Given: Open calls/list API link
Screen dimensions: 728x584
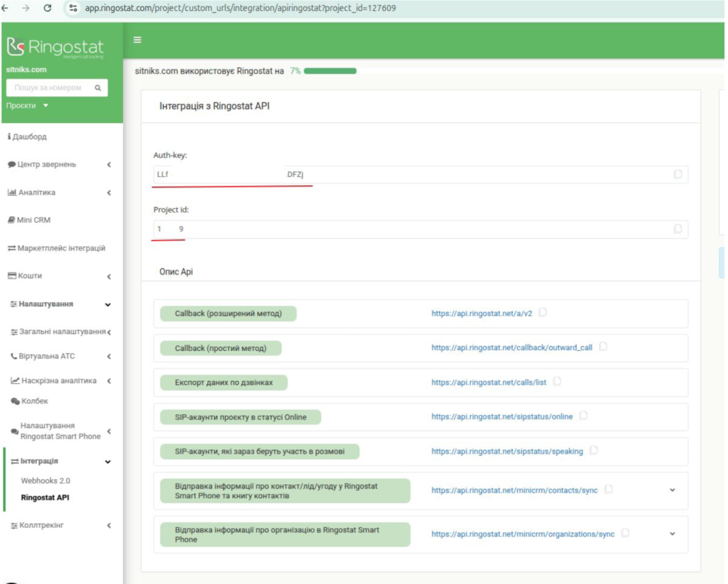Looking at the screenshot, I should [488, 382].
